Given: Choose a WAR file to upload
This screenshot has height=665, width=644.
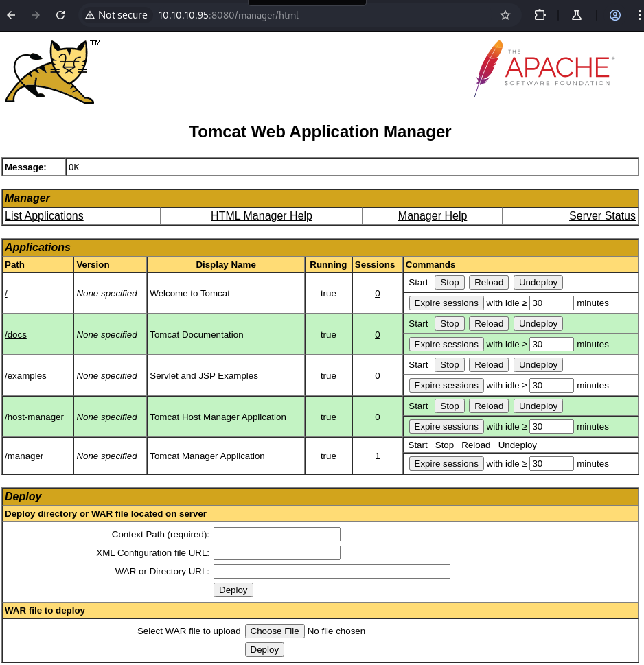Looking at the screenshot, I should tap(275, 631).
